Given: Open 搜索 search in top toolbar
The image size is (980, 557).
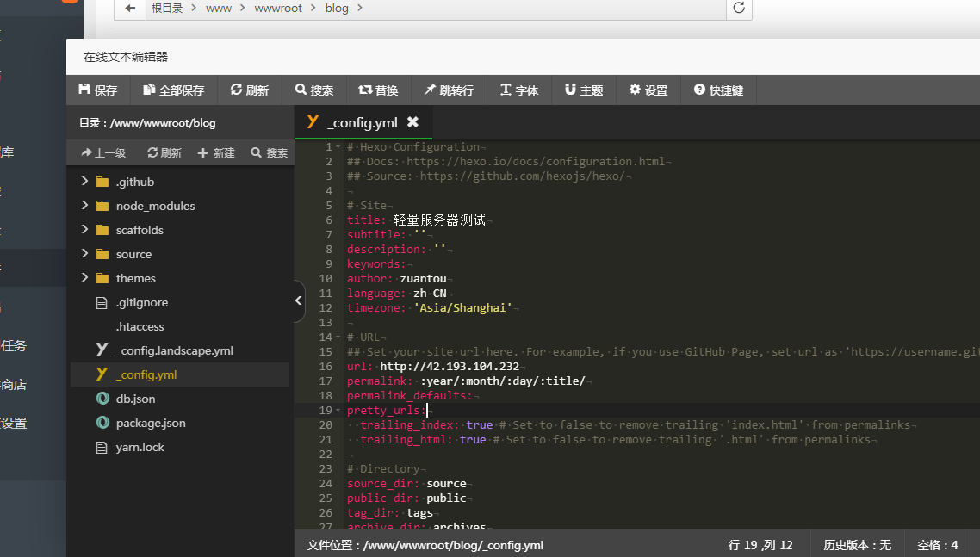Looking at the screenshot, I should click(314, 90).
